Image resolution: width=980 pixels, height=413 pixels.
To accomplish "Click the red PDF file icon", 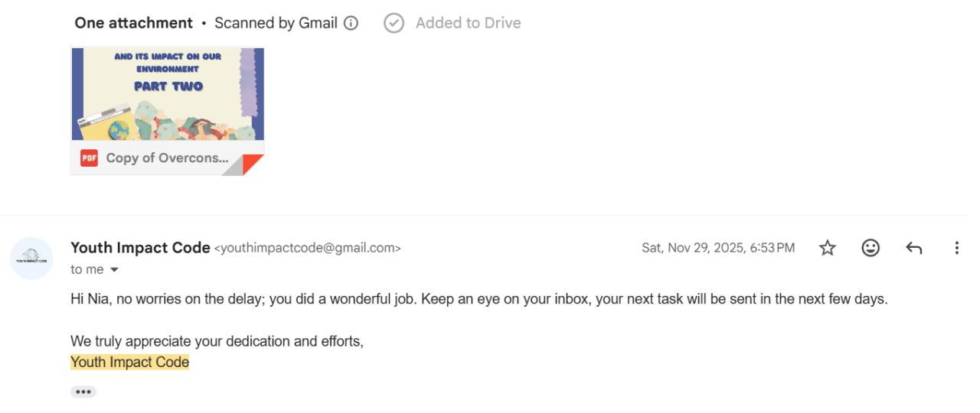I will click(x=90, y=158).
